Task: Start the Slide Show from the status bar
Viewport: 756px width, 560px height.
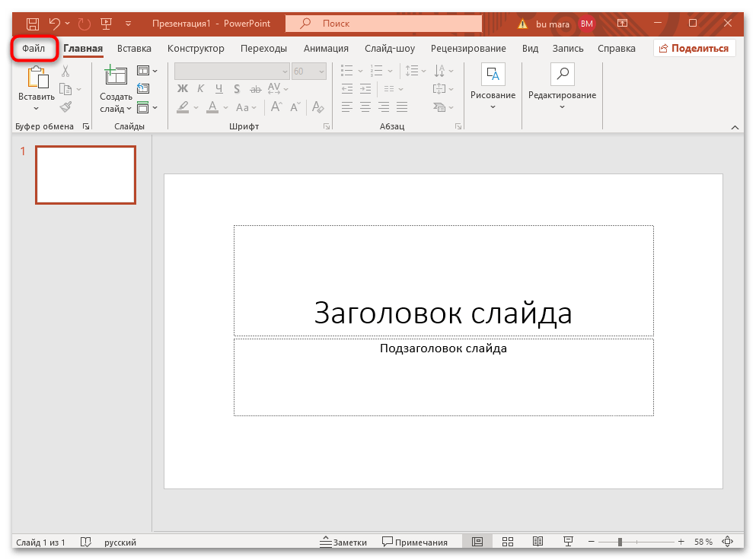Action: [568, 541]
